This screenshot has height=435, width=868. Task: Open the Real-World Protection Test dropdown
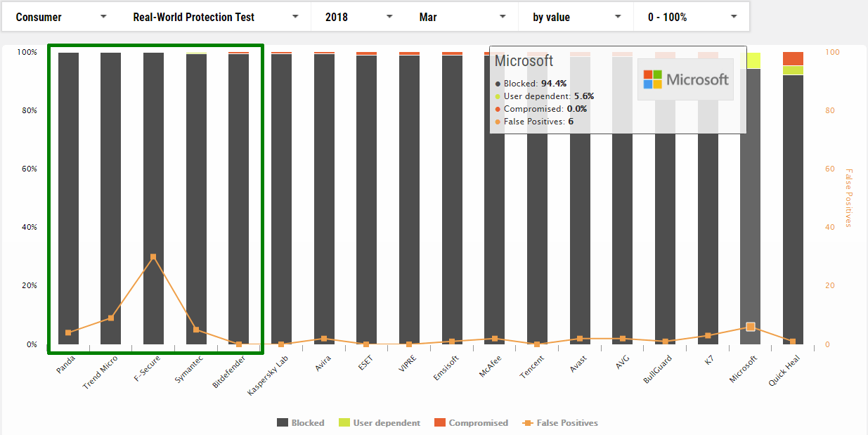(216, 17)
